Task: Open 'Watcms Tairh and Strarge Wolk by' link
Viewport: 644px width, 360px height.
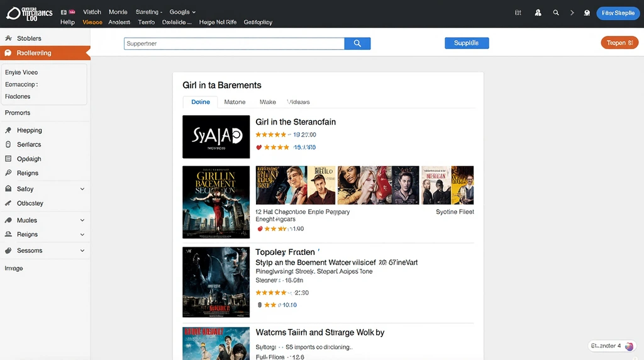Action: (x=320, y=332)
